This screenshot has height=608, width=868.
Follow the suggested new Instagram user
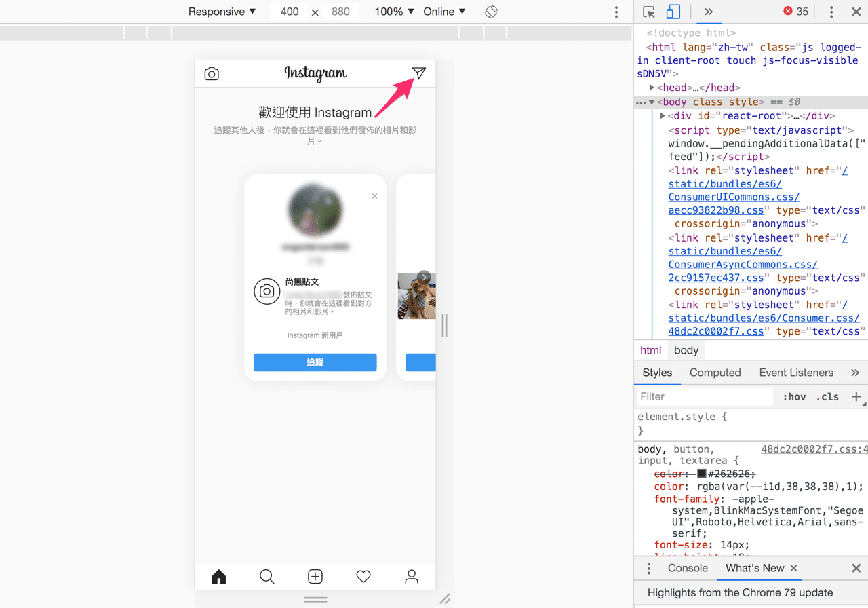coord(315,362)
